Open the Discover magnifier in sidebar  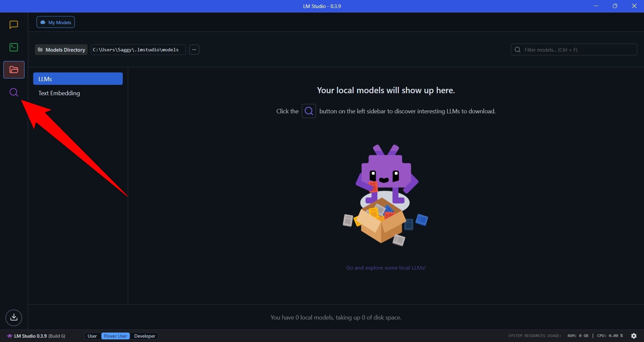click(14, 92)
